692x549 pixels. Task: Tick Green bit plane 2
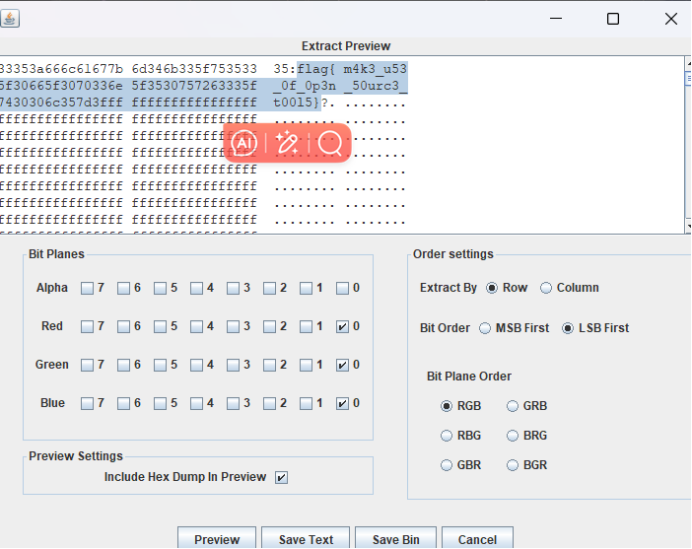click(x=269, y=365)
